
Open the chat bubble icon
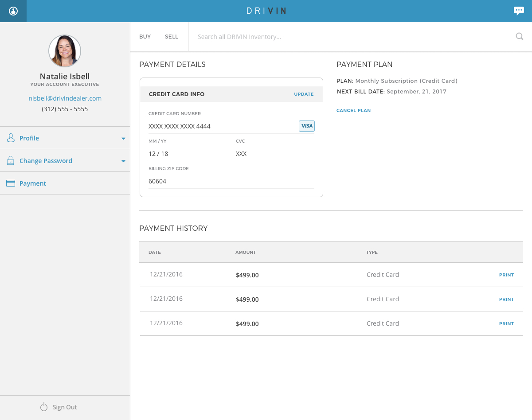(x=519, y=11)
